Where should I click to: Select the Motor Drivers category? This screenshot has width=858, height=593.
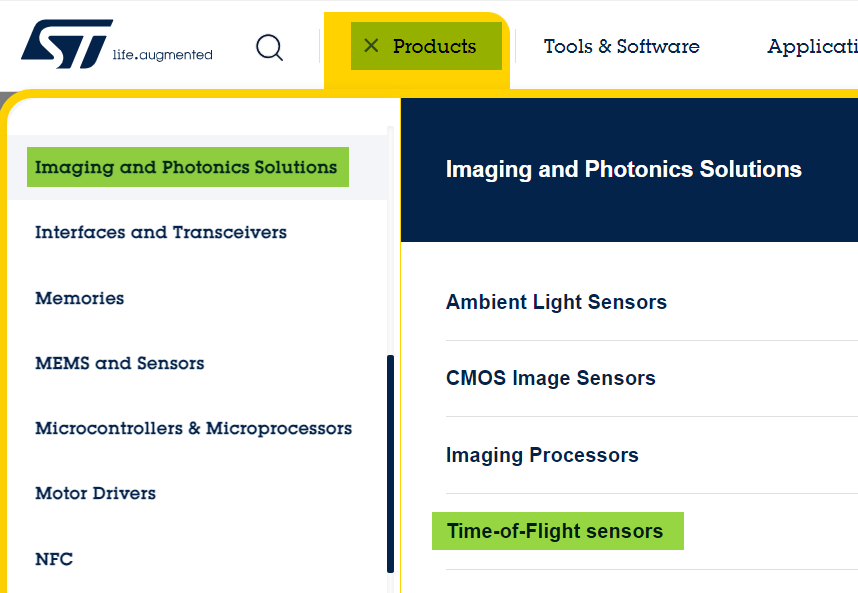[95, 493]
